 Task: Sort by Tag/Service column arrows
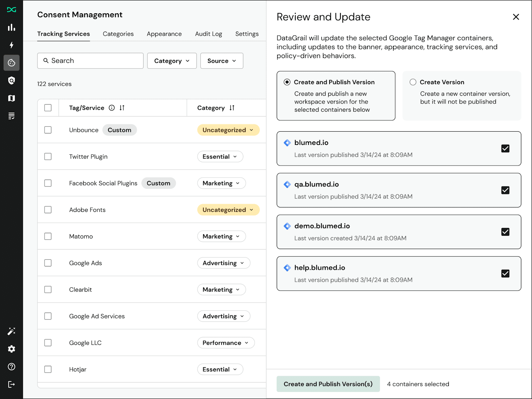coord(122,108)
